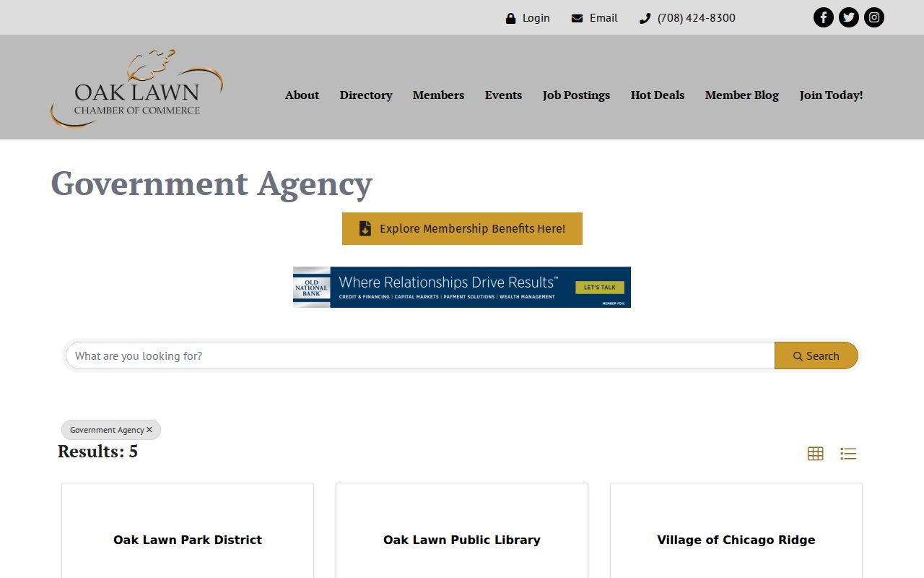924x578 pixels.
Task: Open the About menu
Action: 302,95
